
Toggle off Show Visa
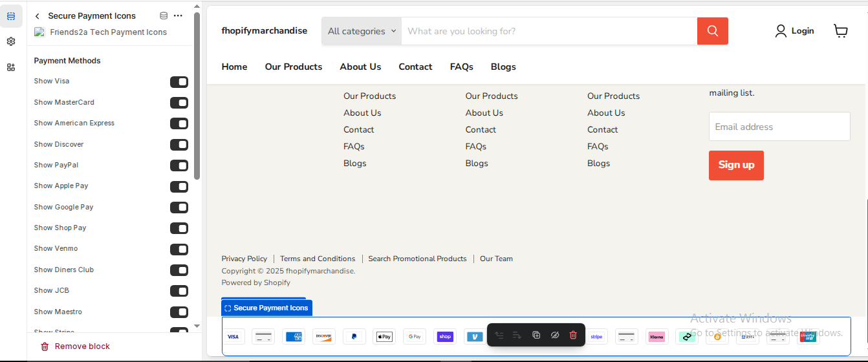[179, 81]
